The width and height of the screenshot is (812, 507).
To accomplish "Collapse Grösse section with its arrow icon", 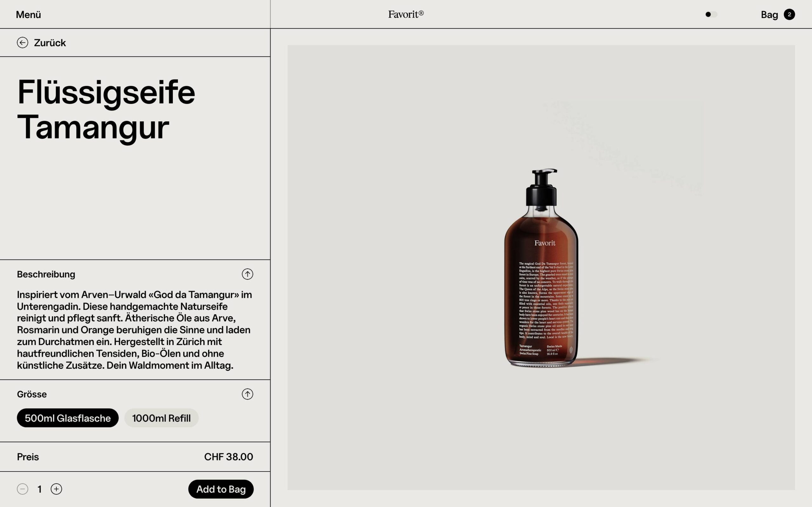I will point(247,394).
